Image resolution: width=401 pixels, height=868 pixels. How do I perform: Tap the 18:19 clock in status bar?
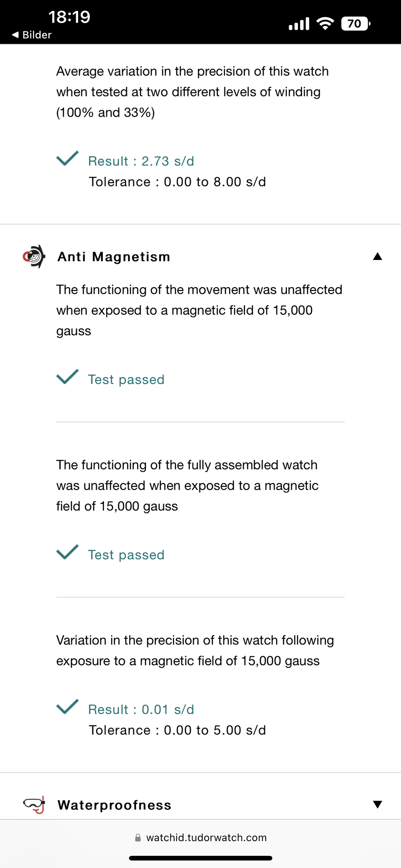point(69,17)
